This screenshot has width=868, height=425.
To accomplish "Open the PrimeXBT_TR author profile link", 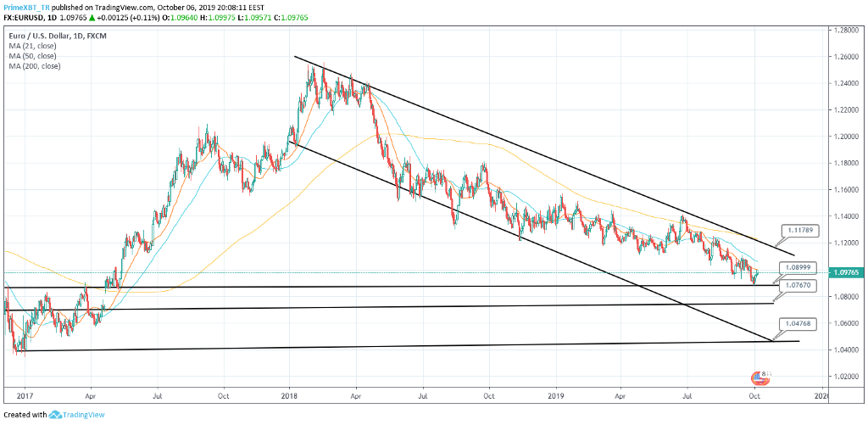I will click(25, 6).
